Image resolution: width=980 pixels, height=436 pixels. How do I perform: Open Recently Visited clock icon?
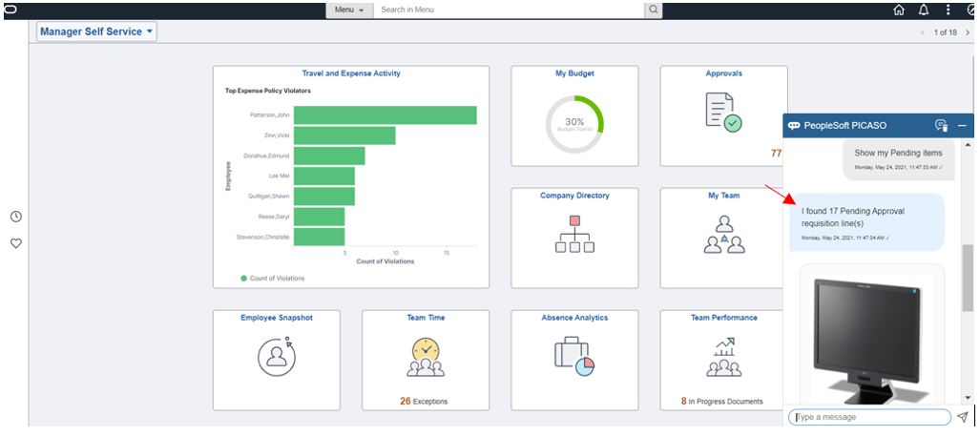(16, 217)
